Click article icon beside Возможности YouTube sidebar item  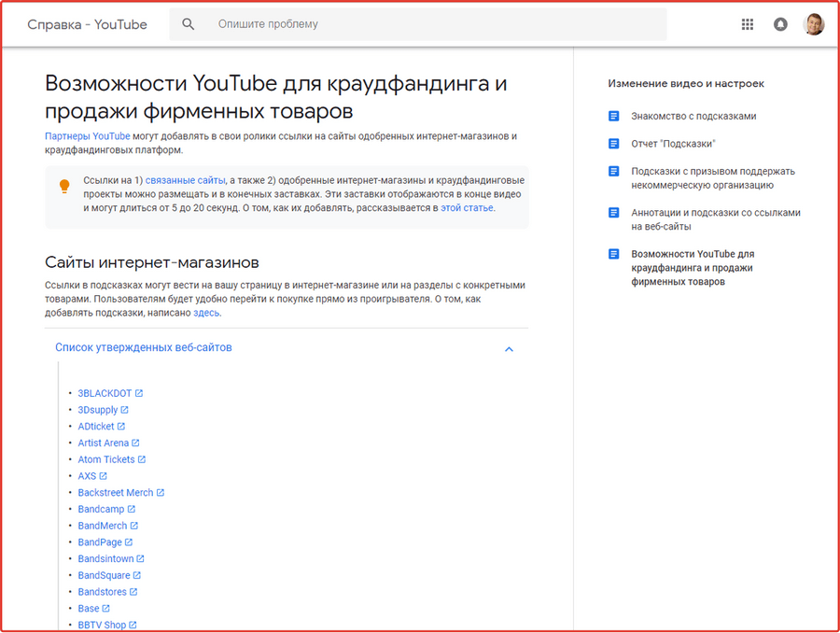[614, 254]
